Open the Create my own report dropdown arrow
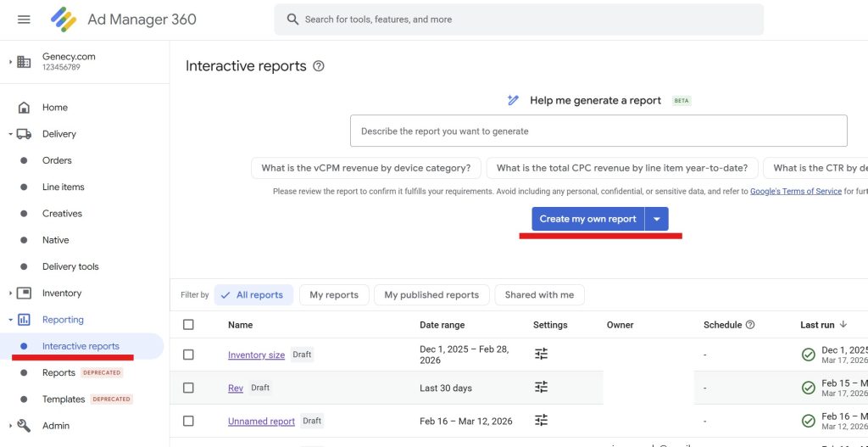The image size is (868, 447). 657,219
